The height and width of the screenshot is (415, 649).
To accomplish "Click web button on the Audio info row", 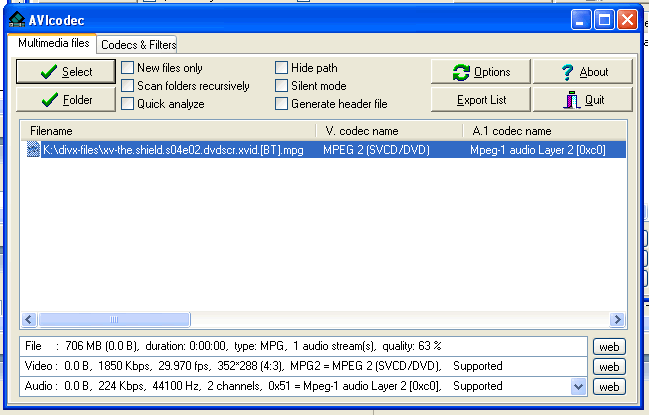I will pyautogui.click(x=609, y=387).
